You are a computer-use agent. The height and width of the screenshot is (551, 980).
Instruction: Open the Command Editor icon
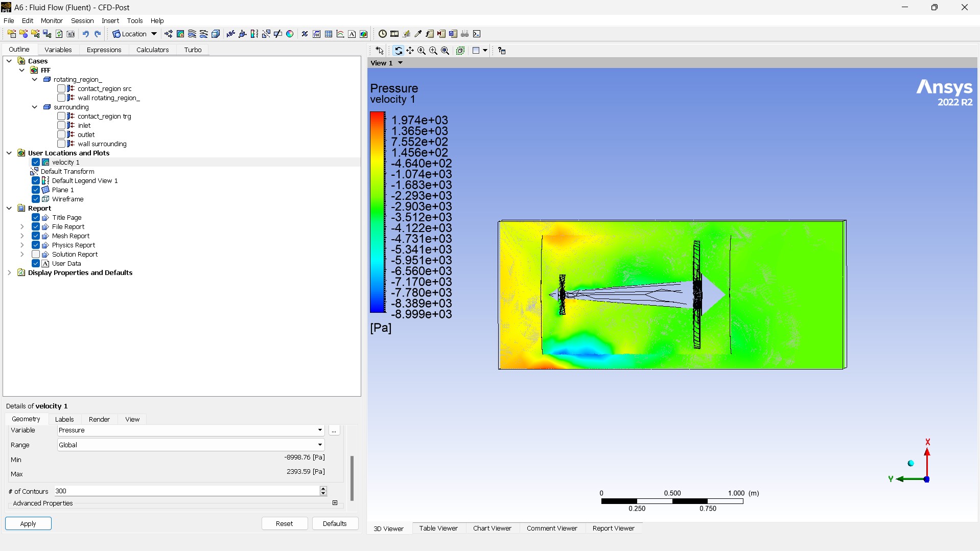point(477,34)
